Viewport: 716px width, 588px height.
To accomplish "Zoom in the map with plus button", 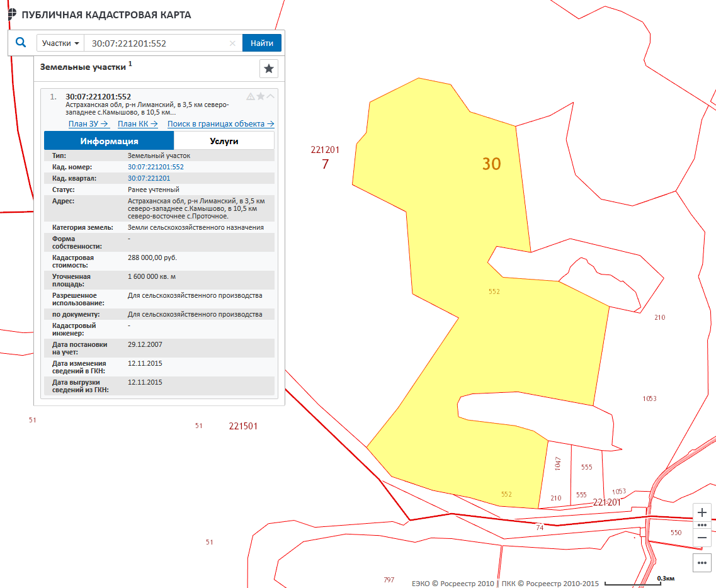I will [x=702, y=512].
